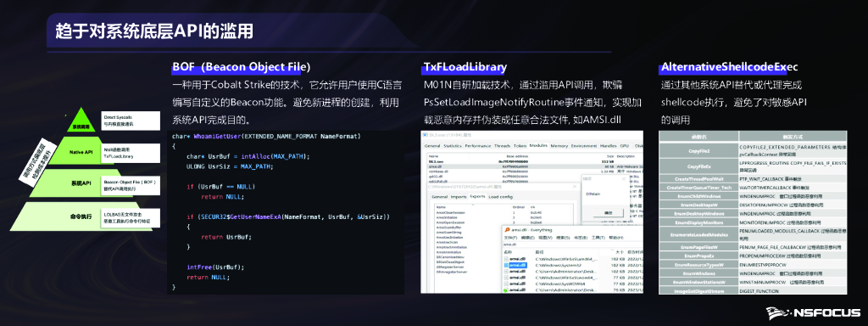
Task: Click the EnumDisplayMonitors table cell
Action: coord(698,222)
